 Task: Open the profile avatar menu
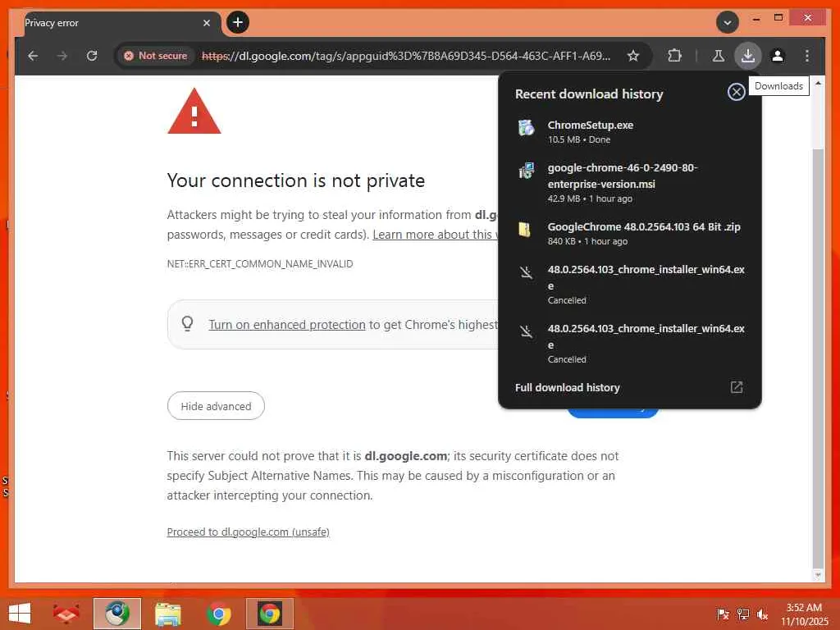(778, 56)
